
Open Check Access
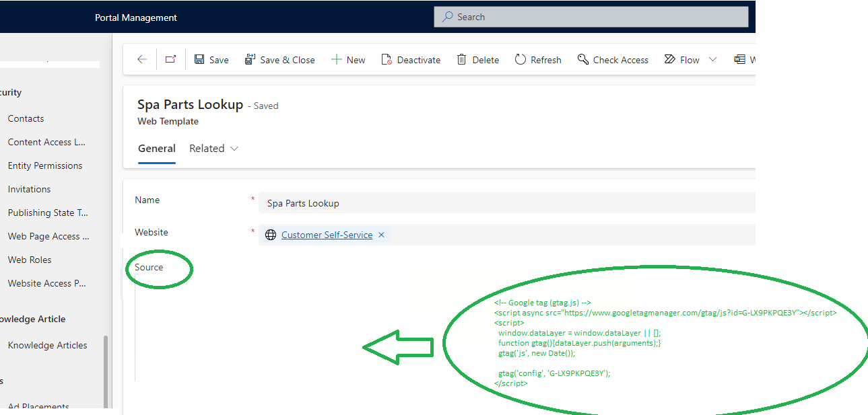[613, 60]
